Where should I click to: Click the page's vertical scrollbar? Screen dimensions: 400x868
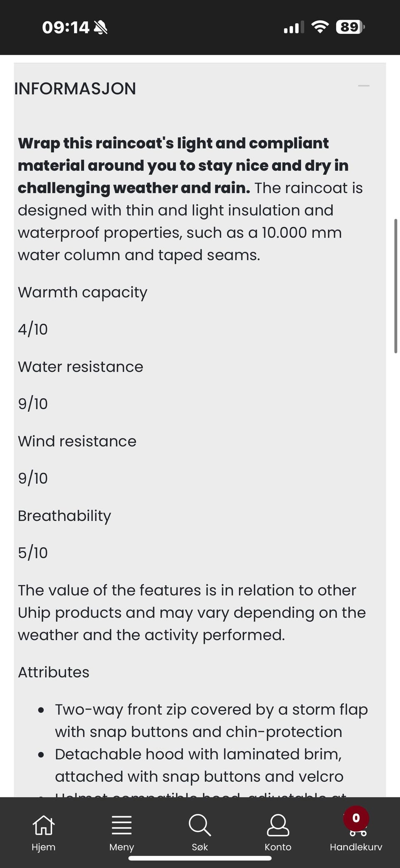coord(395,286)
